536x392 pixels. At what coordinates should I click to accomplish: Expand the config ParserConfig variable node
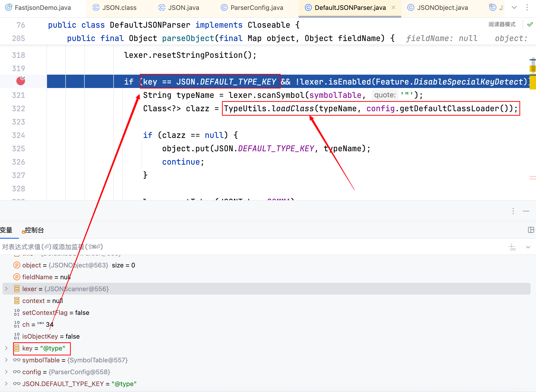tap(6, 372)
